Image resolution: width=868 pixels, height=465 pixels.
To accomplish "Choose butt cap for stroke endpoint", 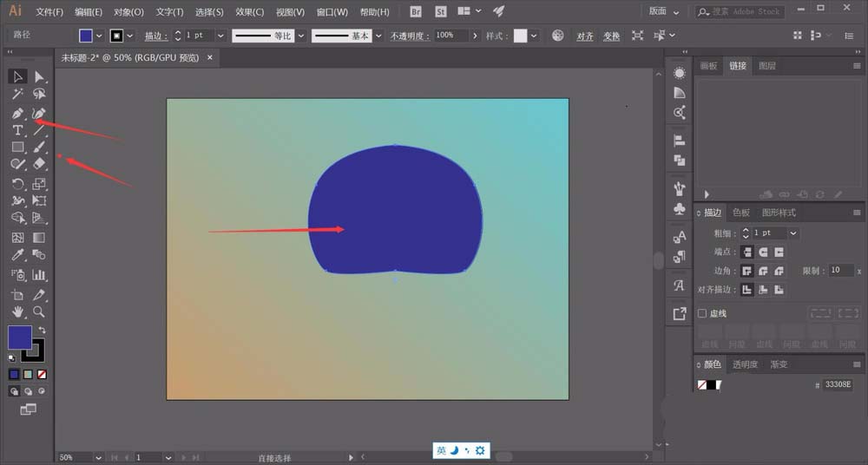I will [x=747, y=252].
